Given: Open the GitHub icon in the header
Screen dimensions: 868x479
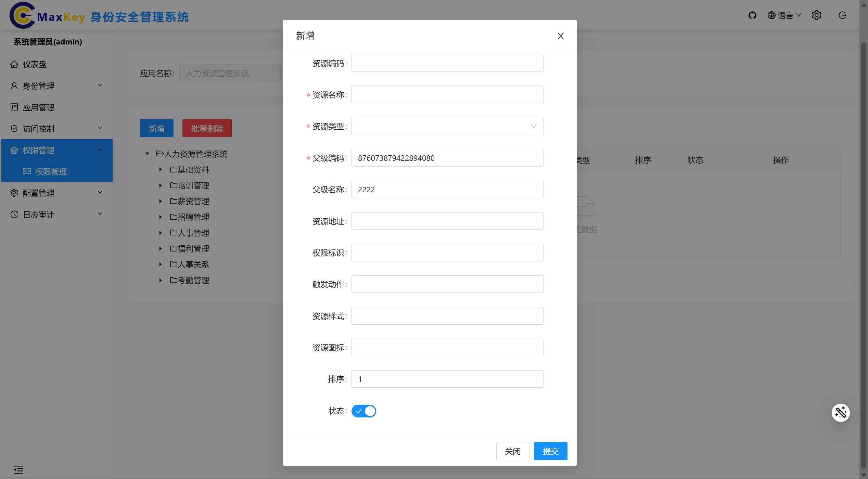Looking at the screenshot, I should tap(752, 15).
